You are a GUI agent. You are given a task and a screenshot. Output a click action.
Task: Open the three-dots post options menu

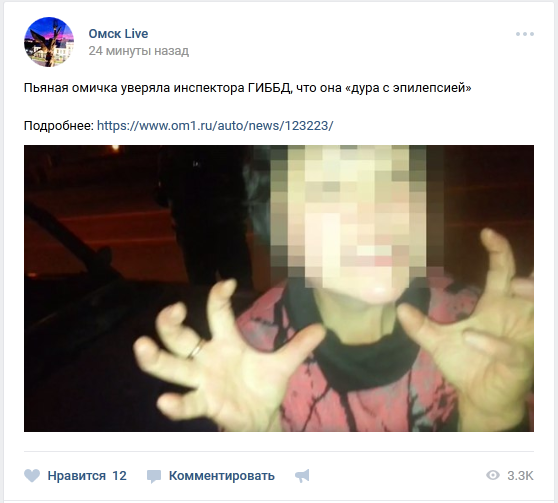pyautogui.click(x=525, y=34)
